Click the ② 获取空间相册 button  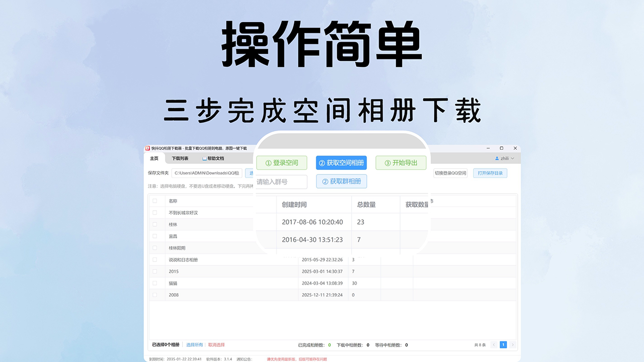(x=342, y=162)
